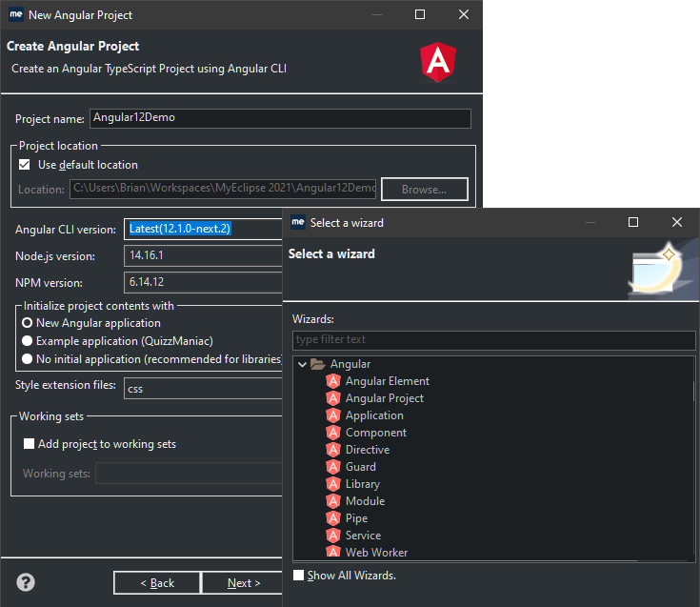Viewport: 700px width, 607px height.
Task: Select Service in the wizard list
Action: tap(363, 536)
